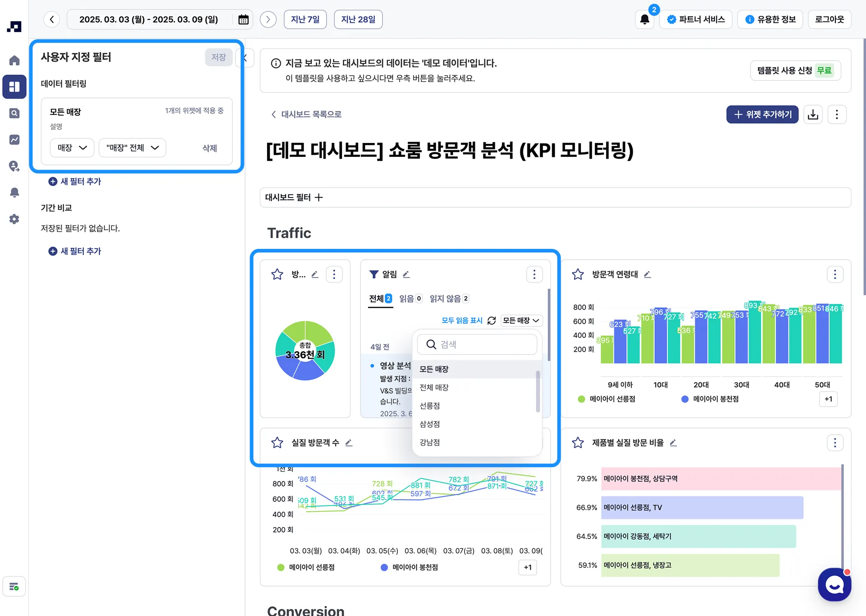Expand the 매장 filter dropdown
The width and height of the screenshot is (866, 616).
72,148
